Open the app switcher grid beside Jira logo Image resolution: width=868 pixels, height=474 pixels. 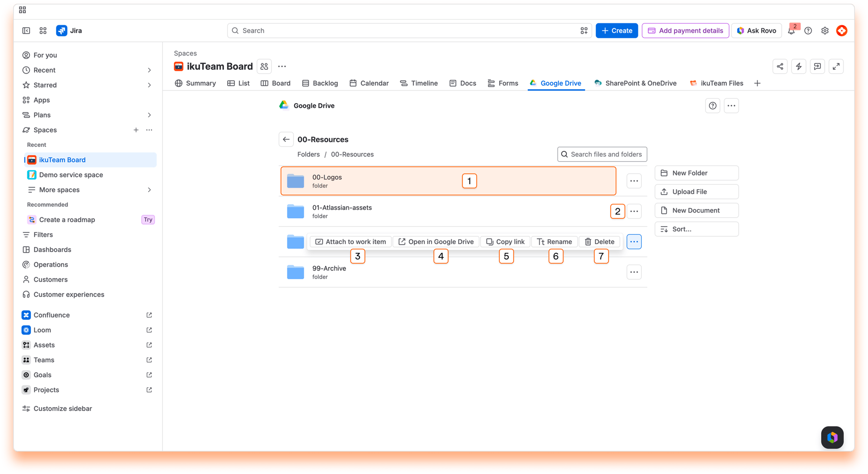click(x=43, y=30)
